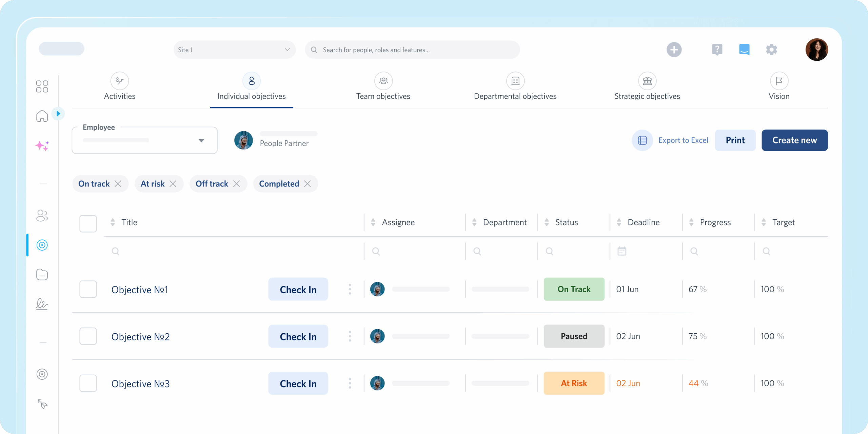Tick the checkbox for Objective №1
868x434 pixels.
[x=88, y=289]
